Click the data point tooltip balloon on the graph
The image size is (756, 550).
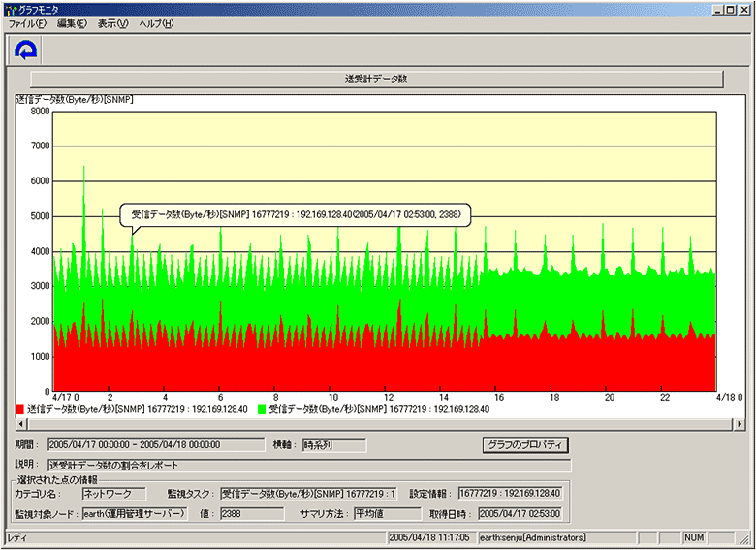point(295,214)
